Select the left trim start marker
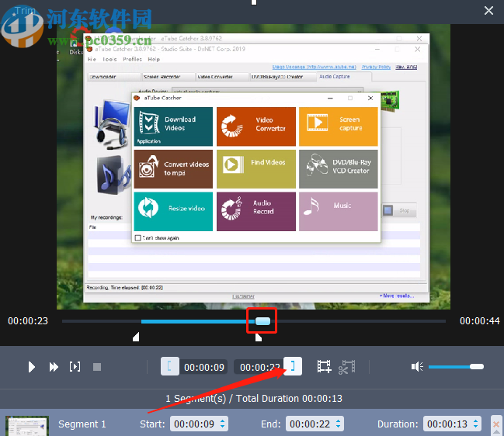Image resolution: width=504 pixels, height=436 pixels. click(x=136, y=337)
